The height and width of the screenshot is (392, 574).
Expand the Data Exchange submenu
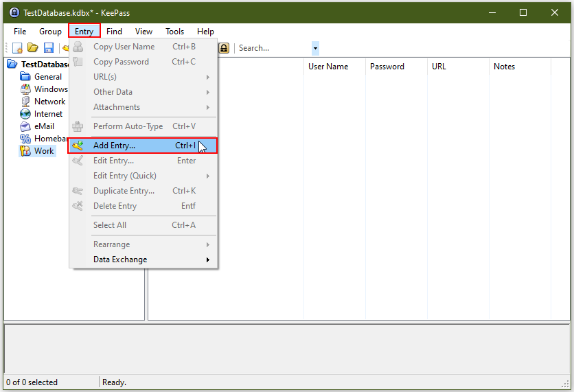207,260
